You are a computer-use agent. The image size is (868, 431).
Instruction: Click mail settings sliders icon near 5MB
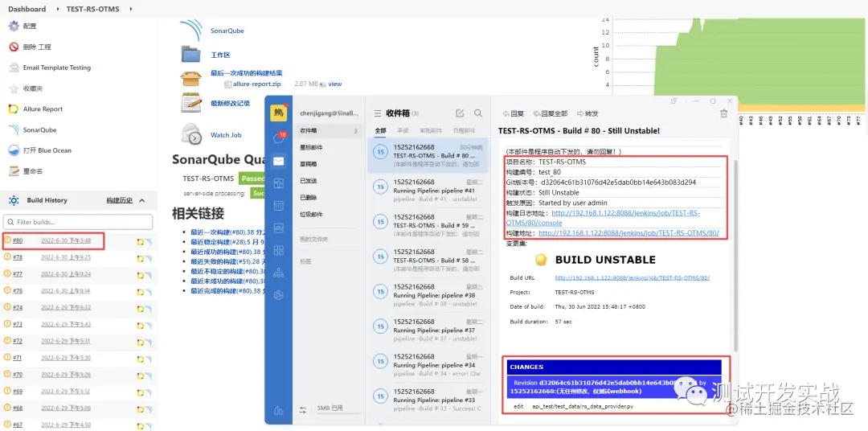tap(303, 409)
